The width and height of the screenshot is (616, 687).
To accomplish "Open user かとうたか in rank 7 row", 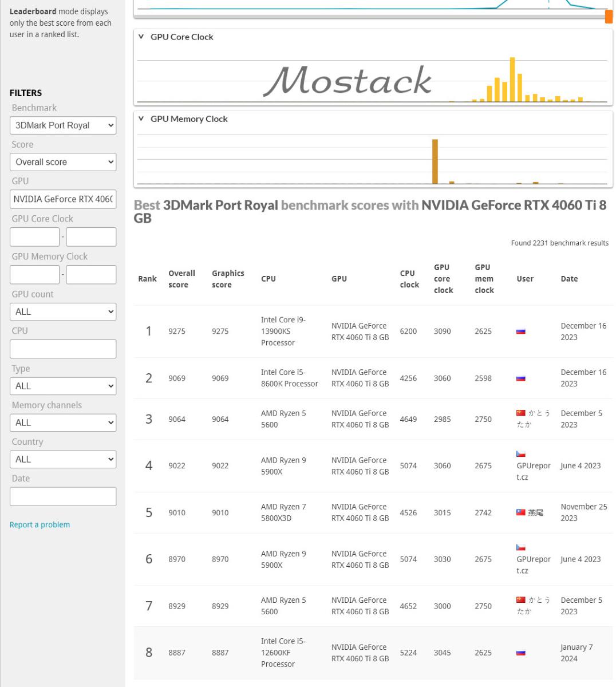I will (x=533, y=606).
